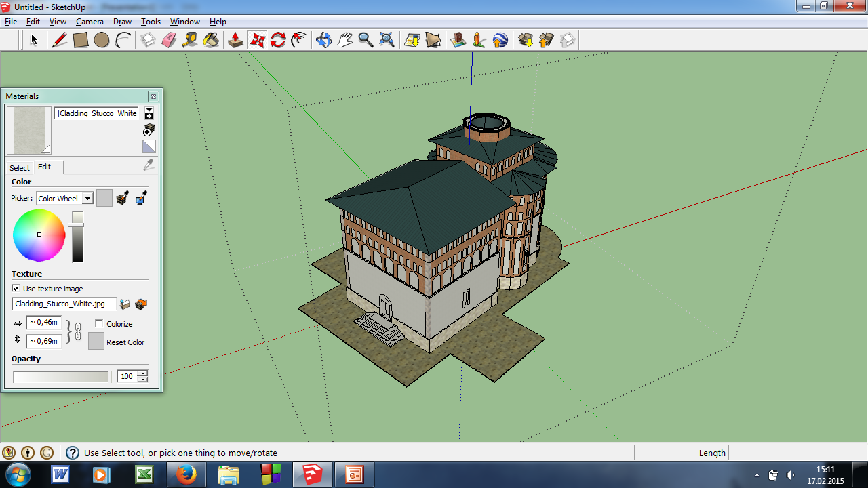The height and width of the screenshot is (488, 868).
Task: Click the Zoom Extents tool
Action: tap(387, 40)
